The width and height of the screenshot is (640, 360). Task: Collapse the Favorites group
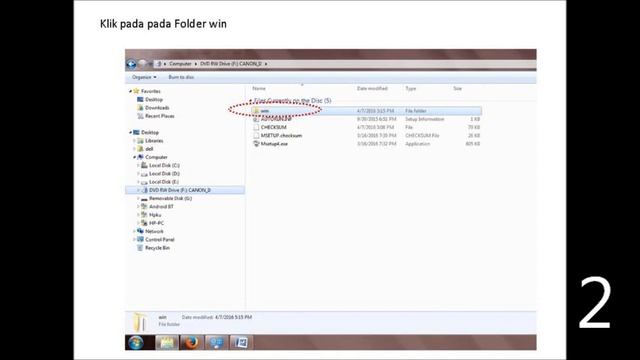coord(130,91)
